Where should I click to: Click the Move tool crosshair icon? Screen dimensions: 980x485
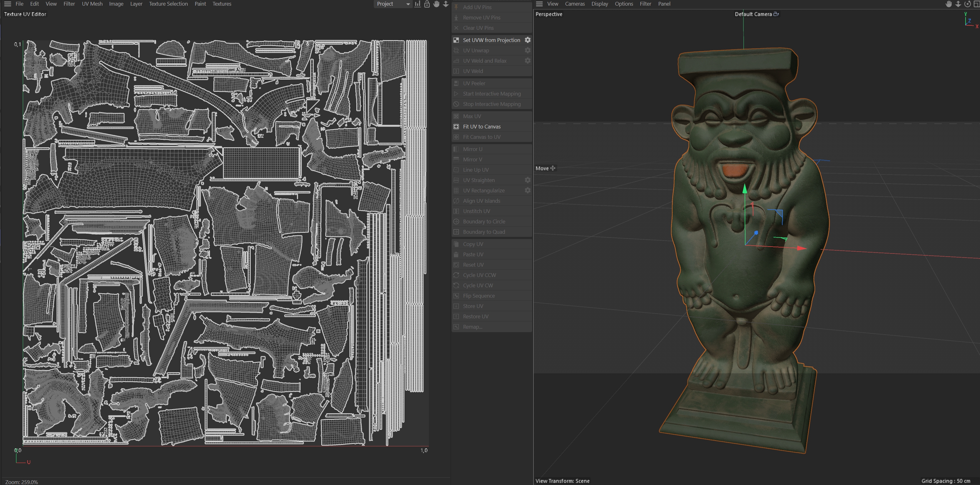point(553,168)
